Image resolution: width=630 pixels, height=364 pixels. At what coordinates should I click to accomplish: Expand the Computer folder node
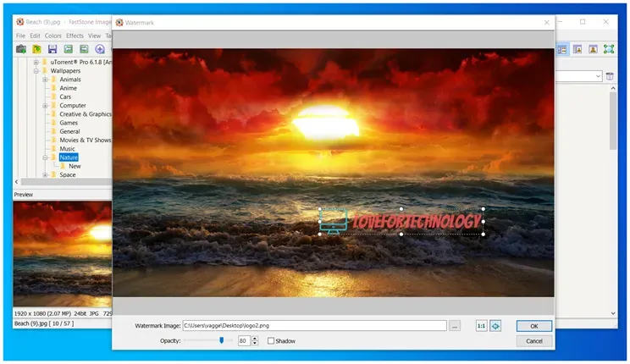pyautogui.click(x=46, y=106)
